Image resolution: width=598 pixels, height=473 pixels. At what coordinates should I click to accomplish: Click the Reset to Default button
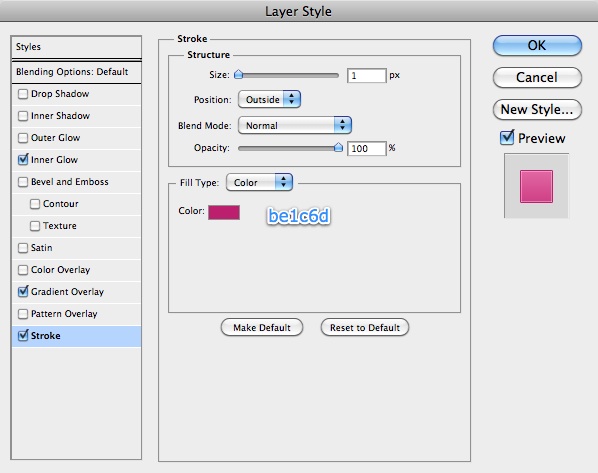coord(365,328)
